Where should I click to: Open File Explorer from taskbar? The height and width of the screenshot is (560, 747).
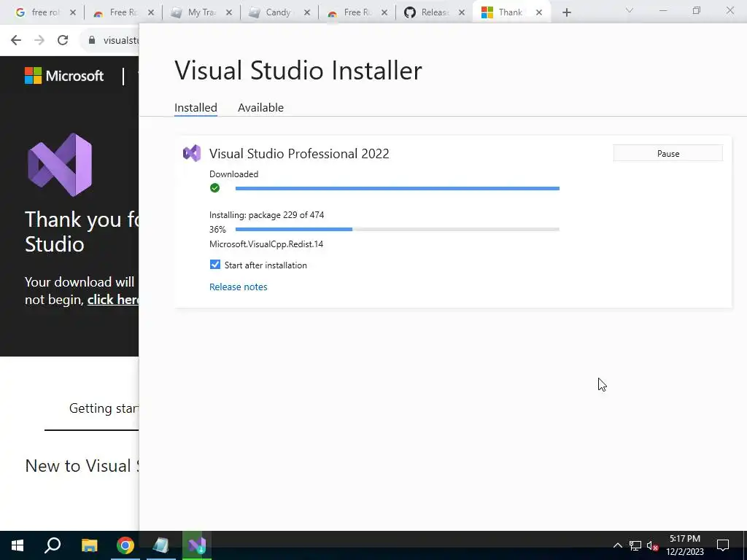click(89, 545)
